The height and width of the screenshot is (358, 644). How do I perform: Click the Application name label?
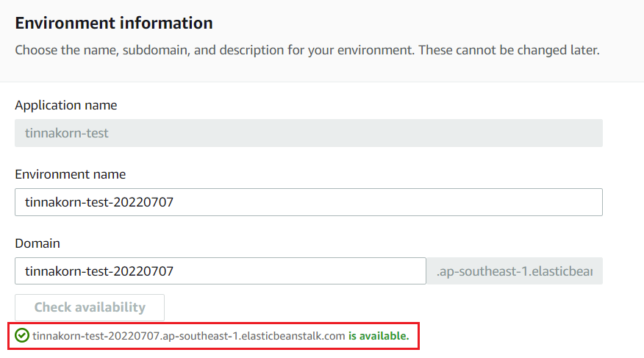65,105
